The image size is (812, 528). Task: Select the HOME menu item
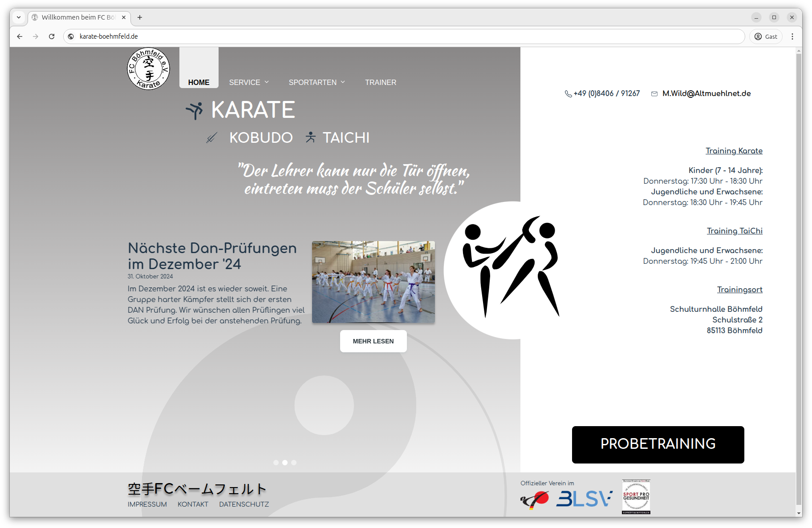[199, 82]
